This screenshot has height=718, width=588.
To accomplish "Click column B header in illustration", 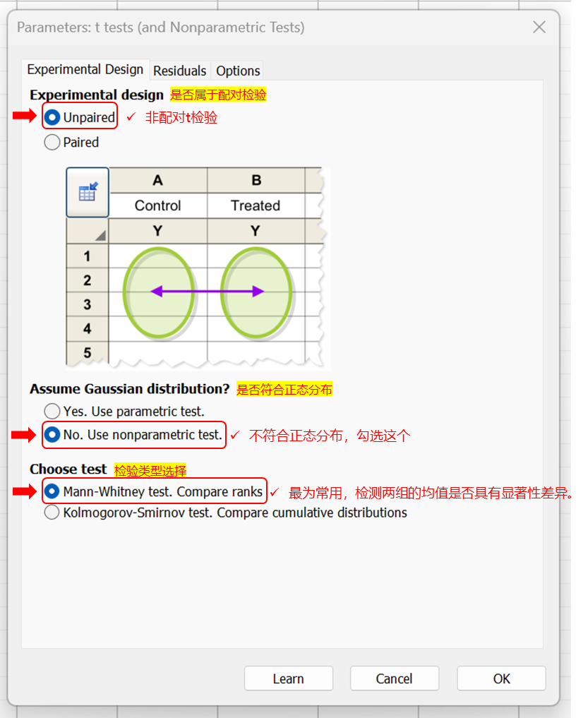I will [256, 181].
